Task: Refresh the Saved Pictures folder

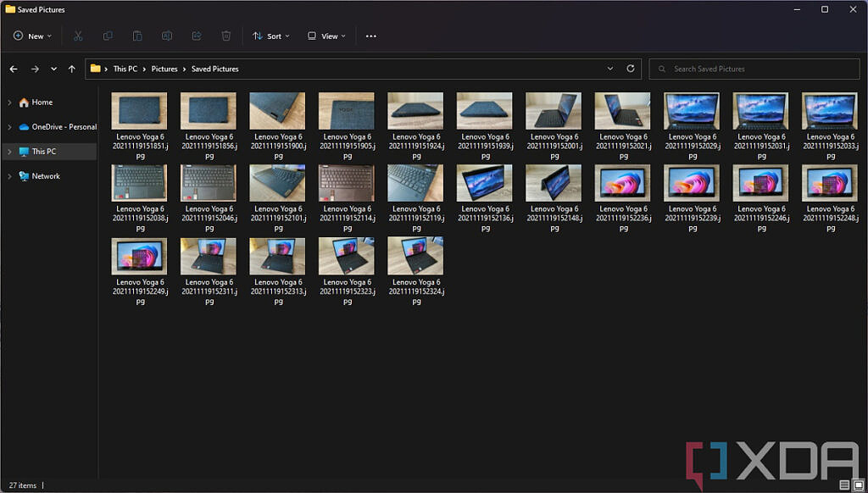Action: point(630,69)
